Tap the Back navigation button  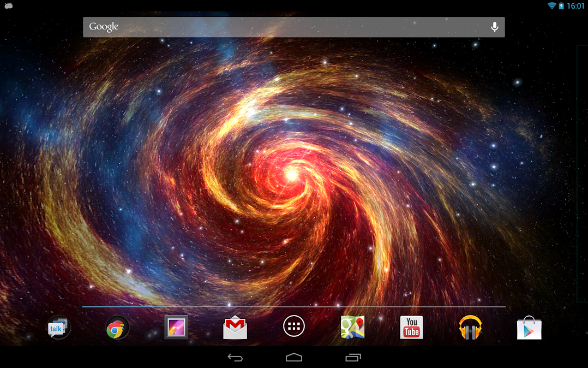pyautogui.click(x=235, y=358)
